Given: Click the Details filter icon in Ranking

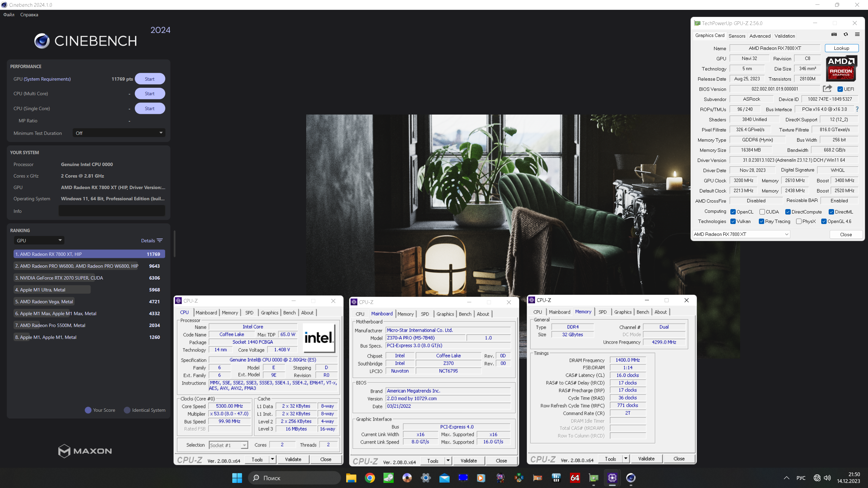Looking at the screenshot, I should coord(160,241).
